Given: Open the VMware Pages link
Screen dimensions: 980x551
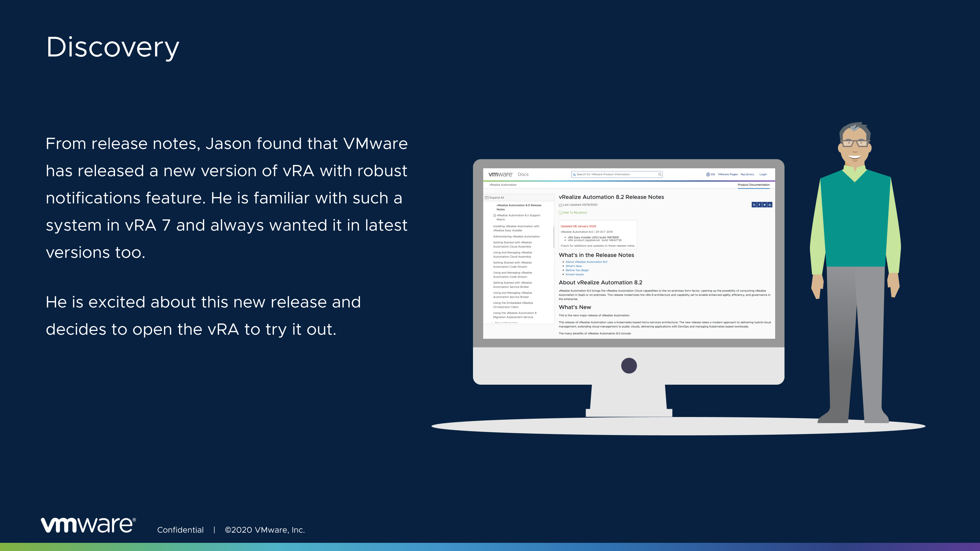Looking at the screenshot, I should click(x=728, y=174).
